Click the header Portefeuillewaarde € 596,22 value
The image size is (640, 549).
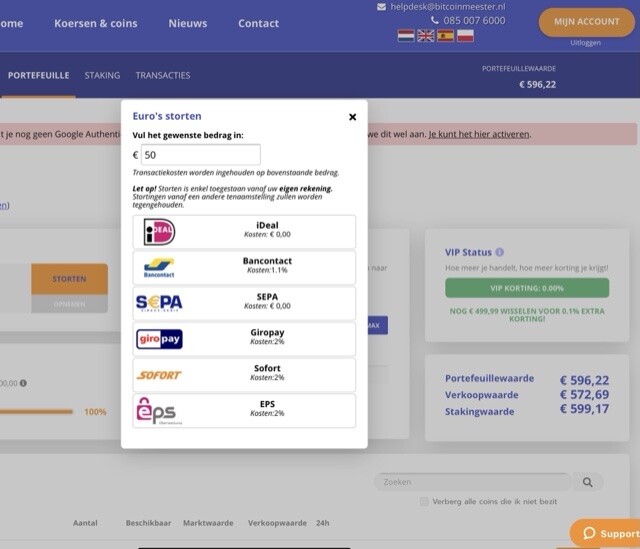[x=538, y=84]
